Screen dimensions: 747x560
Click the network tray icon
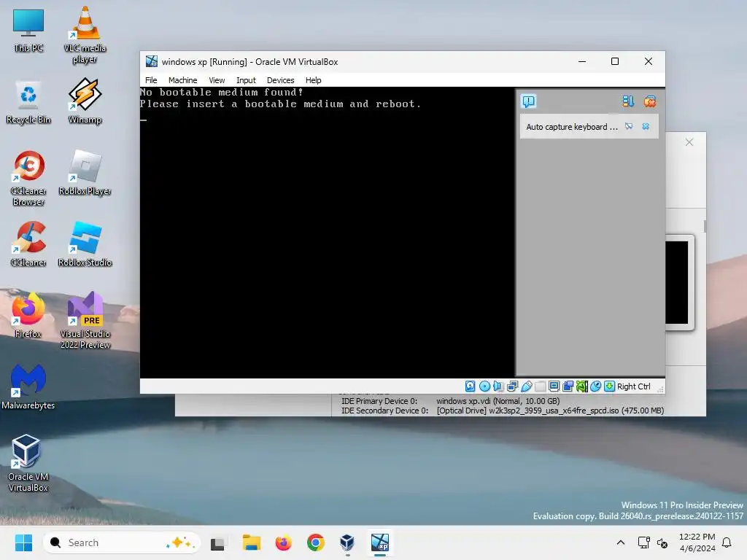click(x=643, y=542)
